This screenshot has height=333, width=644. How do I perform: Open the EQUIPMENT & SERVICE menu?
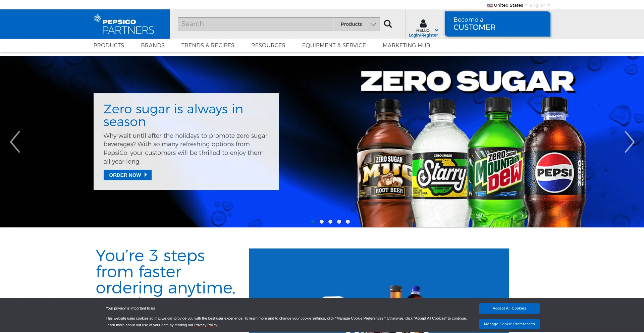(x=334, y=45)
